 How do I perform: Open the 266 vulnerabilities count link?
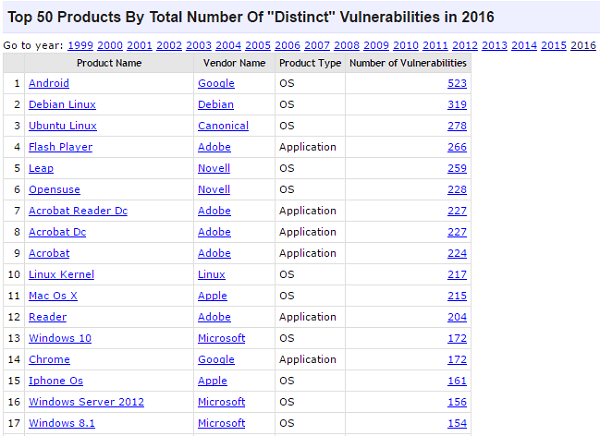click(457, 147)
